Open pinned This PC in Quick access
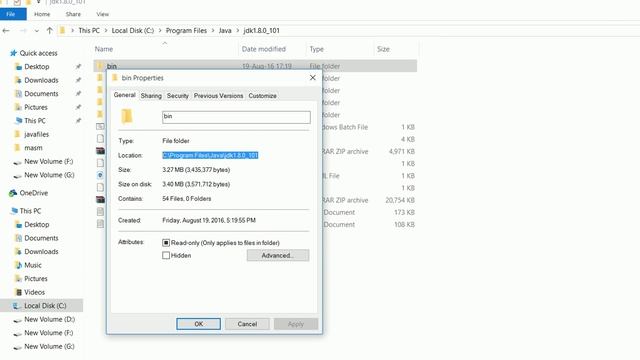640x360 pixels. pos(35,120)
